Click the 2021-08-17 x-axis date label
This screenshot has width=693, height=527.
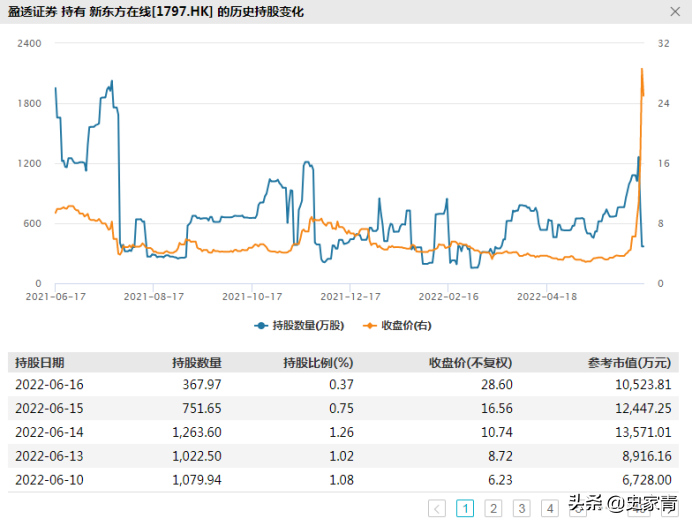[x=154, y=297]
